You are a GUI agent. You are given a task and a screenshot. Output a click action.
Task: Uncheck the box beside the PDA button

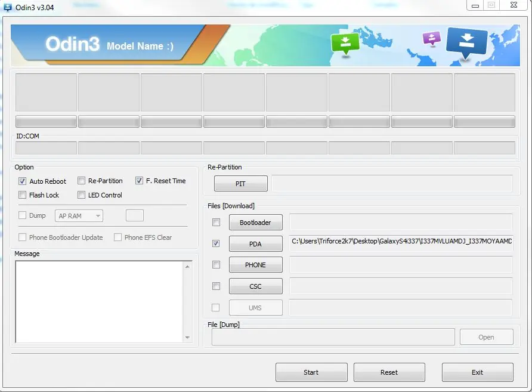coord(216,243)
